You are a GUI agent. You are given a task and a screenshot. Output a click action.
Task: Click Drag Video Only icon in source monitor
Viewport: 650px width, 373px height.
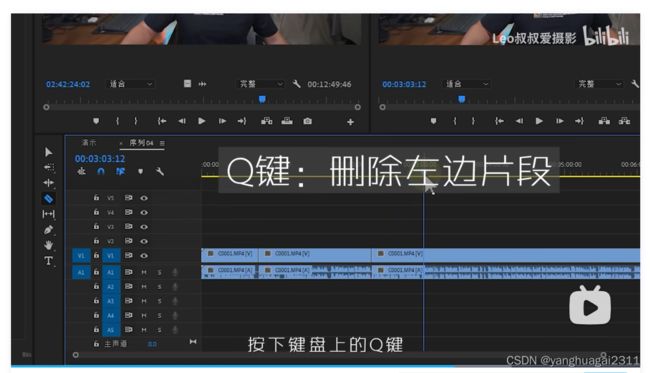[x=187, y=84]
